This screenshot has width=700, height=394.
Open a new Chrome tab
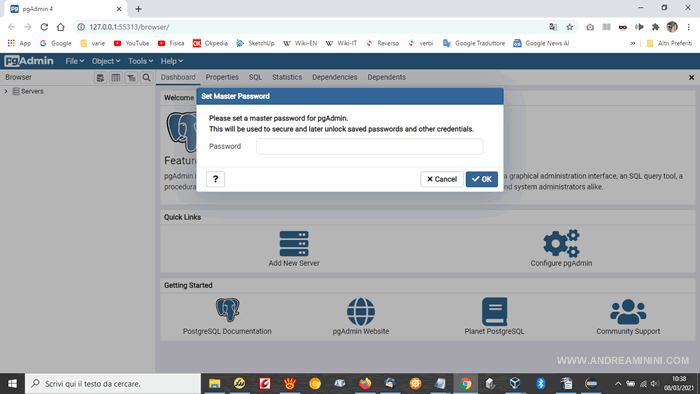(x=138, y=9)
